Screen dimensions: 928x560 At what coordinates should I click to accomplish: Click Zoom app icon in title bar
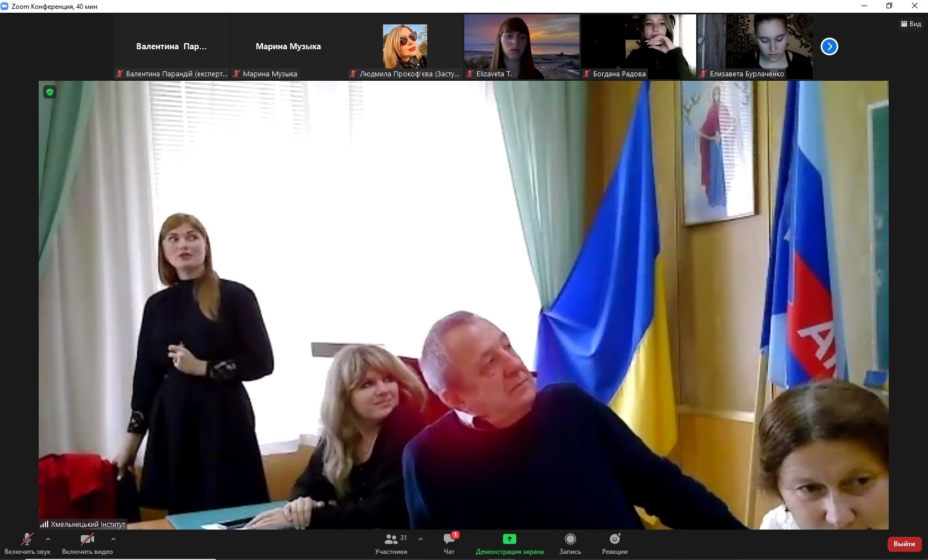[4, 6]
